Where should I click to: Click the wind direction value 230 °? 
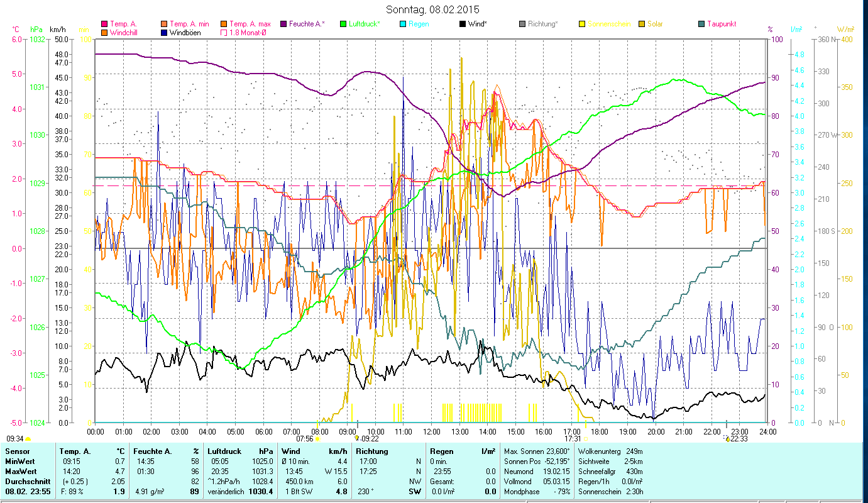pyautogui.click(x=365, y=492)
